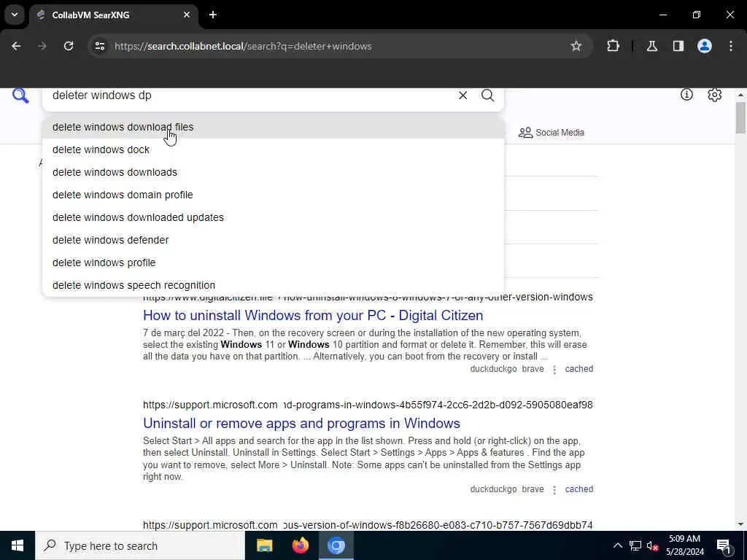Image resolution: width=747 pixels, height=560 pixels.
Task: Choose suggestion delete windows dock
Action: click(x=273, y=149)
